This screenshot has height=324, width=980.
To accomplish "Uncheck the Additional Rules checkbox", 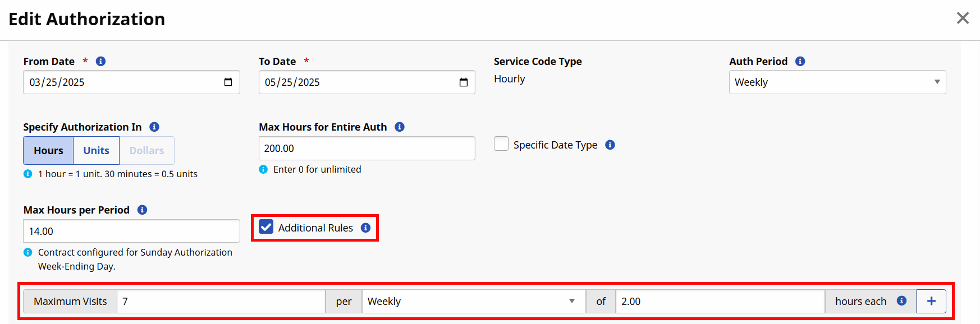I will pos(266,227).
